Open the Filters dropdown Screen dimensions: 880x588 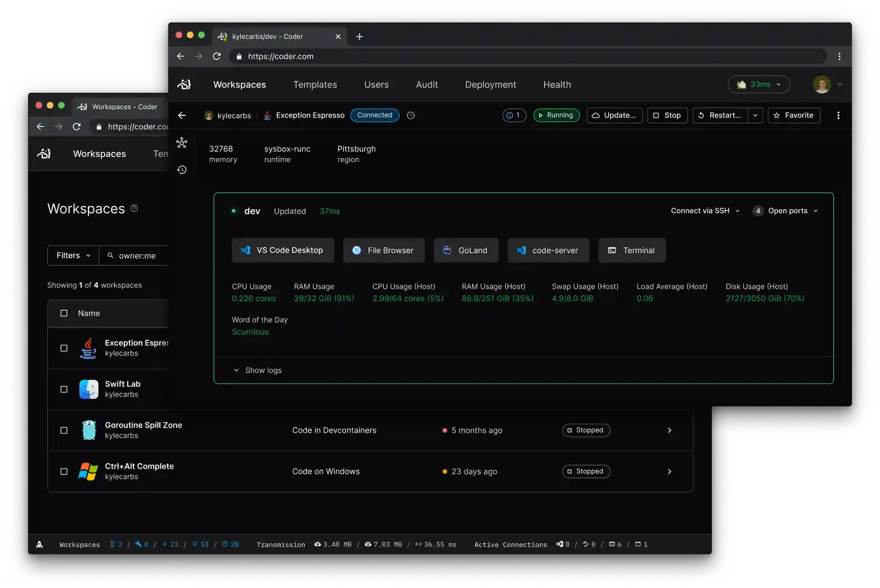73,255
